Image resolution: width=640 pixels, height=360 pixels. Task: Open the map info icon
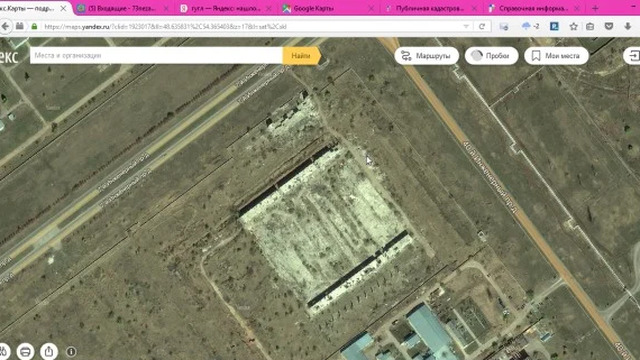point(71,351)
